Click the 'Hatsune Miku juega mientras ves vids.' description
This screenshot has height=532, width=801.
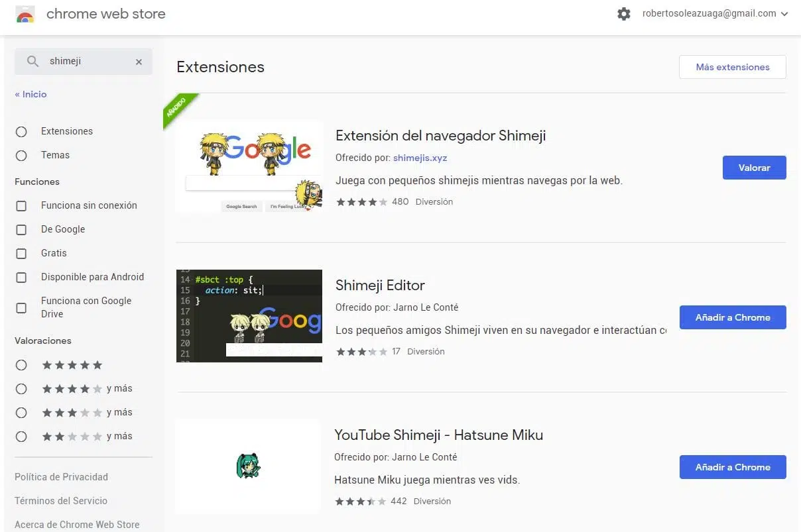tap(427, 480)
